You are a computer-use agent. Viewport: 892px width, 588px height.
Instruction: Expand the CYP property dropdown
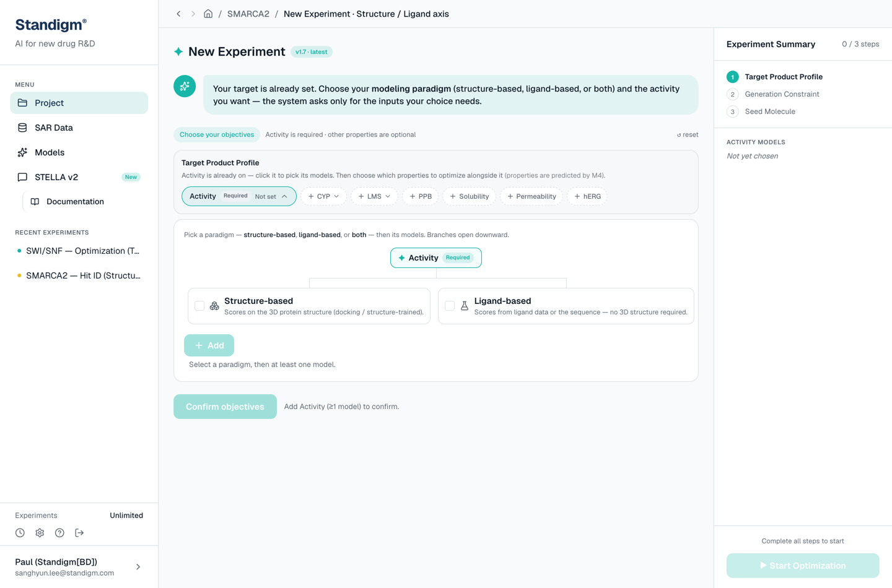point(323,196)
